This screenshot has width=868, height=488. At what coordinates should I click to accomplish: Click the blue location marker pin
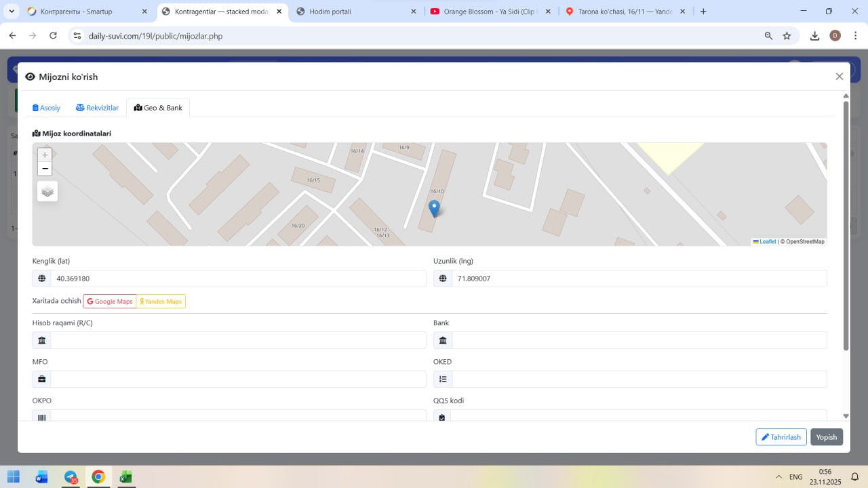click(x=435, y=208)
